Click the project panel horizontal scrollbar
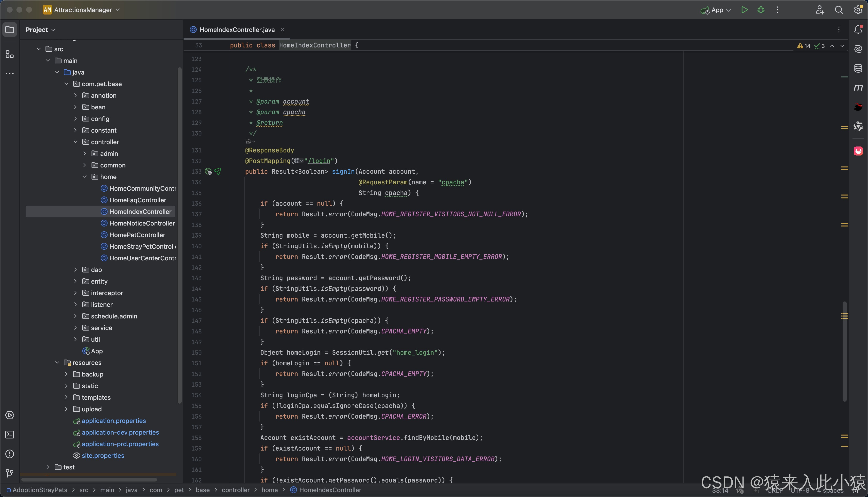Screen dimensions: 868x497 [89, 480]
